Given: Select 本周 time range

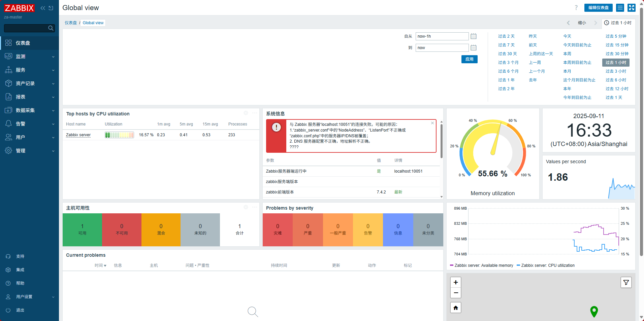Looking at the screenshot, I should click(x=567, y=54).
